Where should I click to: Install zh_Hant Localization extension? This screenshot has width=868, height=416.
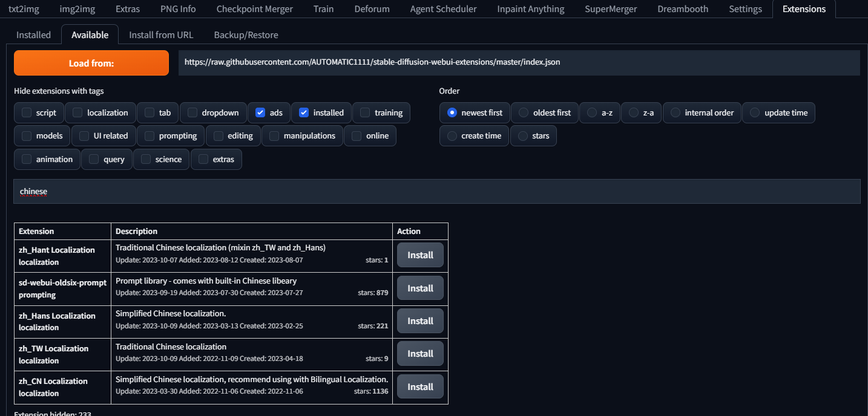pyautogui.click(x=420, y=255)
